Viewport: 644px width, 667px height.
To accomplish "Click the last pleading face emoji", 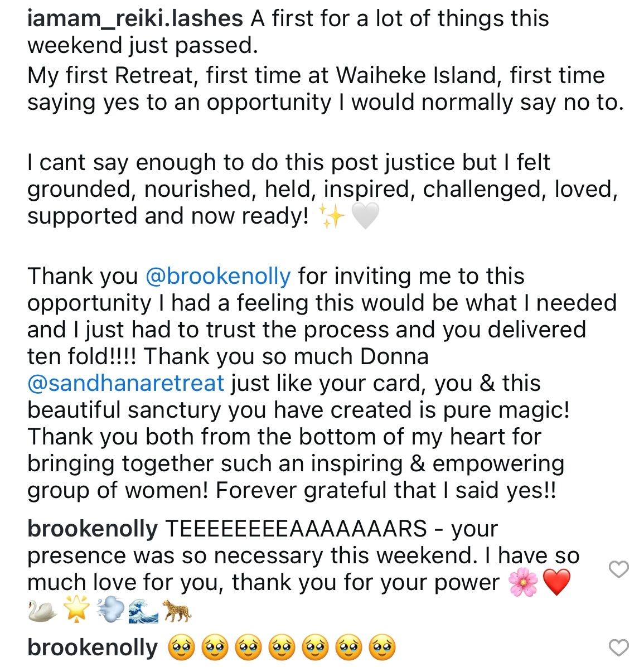I will [x=382, y=647].
